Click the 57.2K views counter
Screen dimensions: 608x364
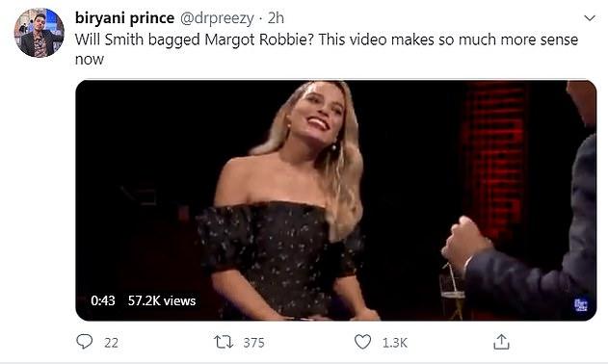point(162,300)
